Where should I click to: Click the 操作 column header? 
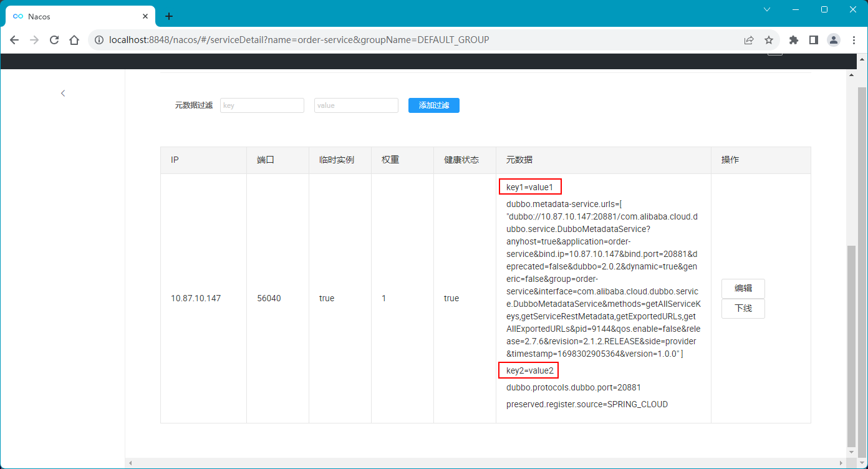[761, 160]
